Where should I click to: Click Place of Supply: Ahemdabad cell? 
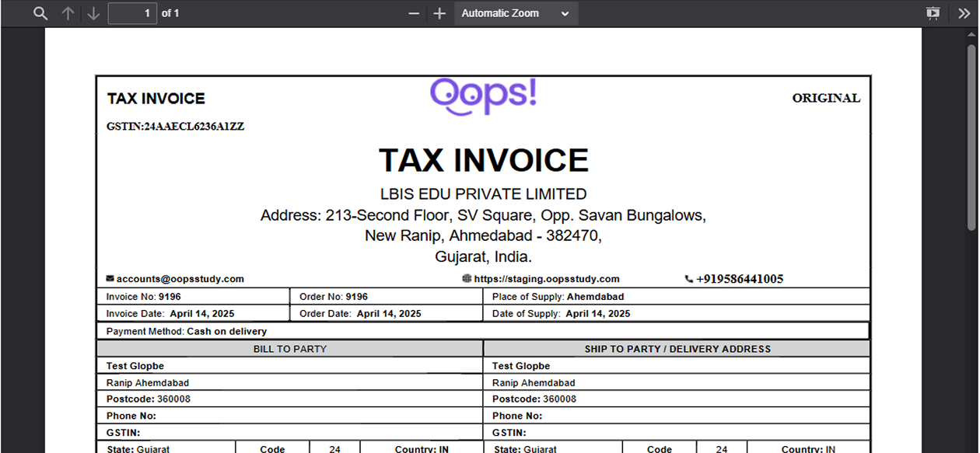676,297
